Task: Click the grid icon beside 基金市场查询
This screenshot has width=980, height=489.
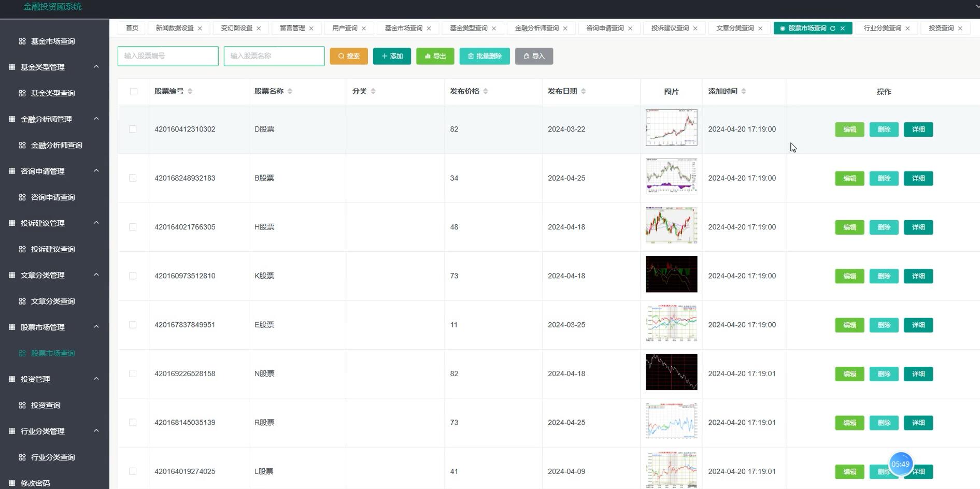Action: click(22, 41)
